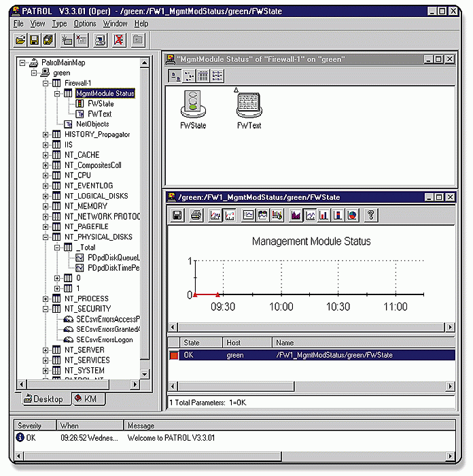Collapse the NT_PHYSICAL_DISKS tree node

pos(46,237)
